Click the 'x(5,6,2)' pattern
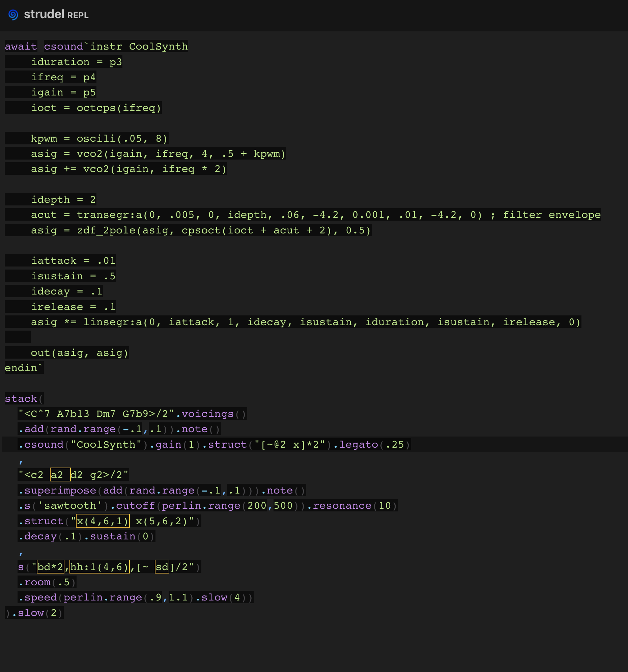The image size is (628, 672). point(162,521)
